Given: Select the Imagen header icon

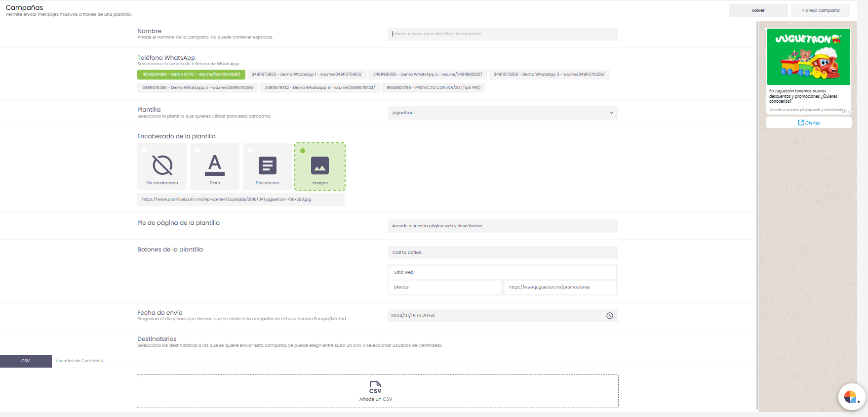Looking at the screenshot, I should click(320, 166).
